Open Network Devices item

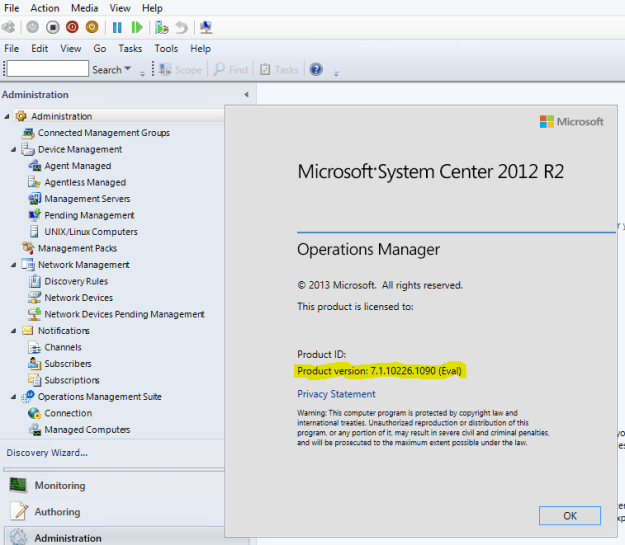pos(79,298)
